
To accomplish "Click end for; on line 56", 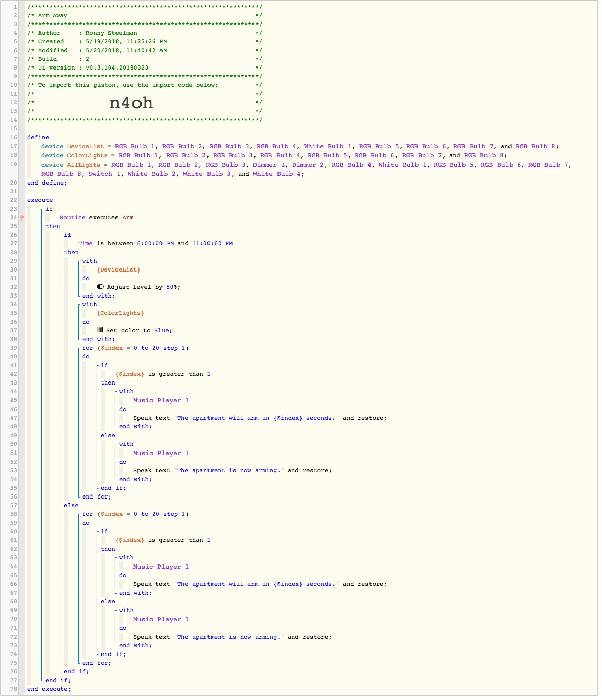I will [97, 497].
